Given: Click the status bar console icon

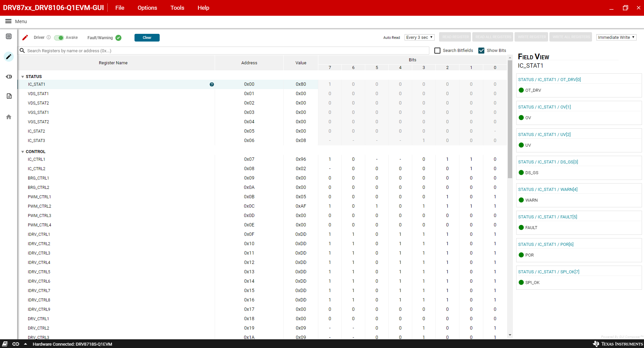Looking at the screenshot, I should pos(5,344).
